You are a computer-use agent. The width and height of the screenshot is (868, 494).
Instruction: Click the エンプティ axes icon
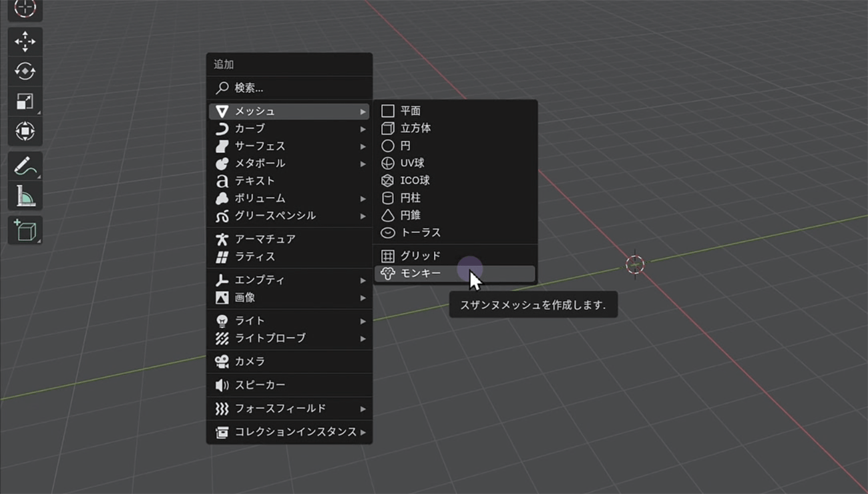(x=222, y=280)
